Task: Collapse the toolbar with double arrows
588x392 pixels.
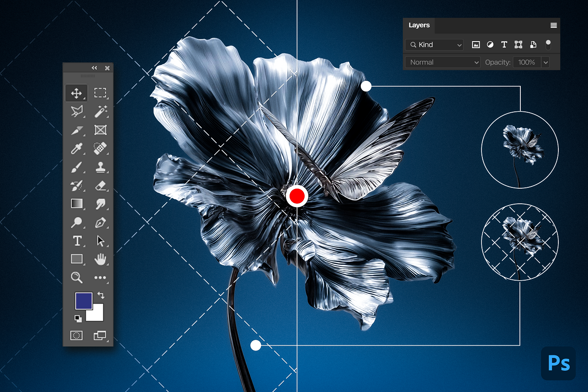Action: [94, 68]
